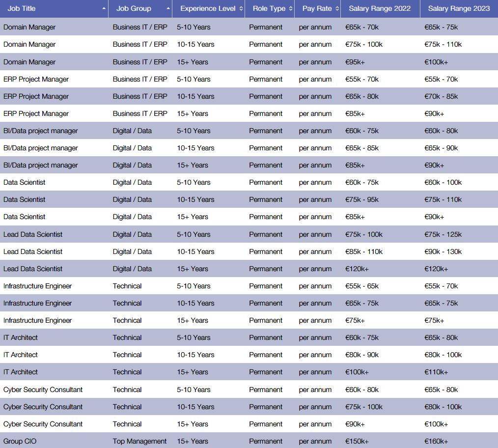Click €110k+ for IT Architect 2023
The width and height of the screenshot is (498, 448).
(x=436, y=372)
